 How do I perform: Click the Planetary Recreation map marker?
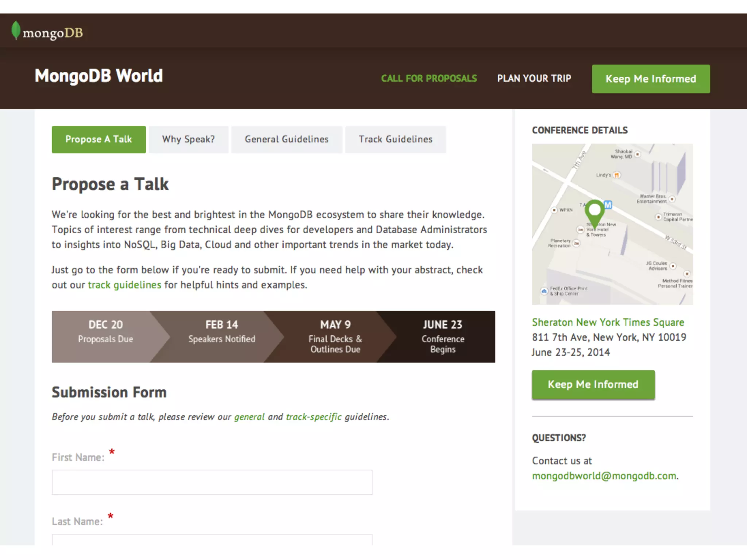(576, 243)
